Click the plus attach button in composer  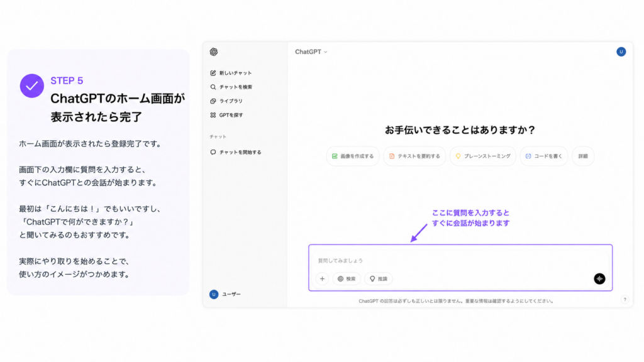pyautogui.click(x=323, y=278)
